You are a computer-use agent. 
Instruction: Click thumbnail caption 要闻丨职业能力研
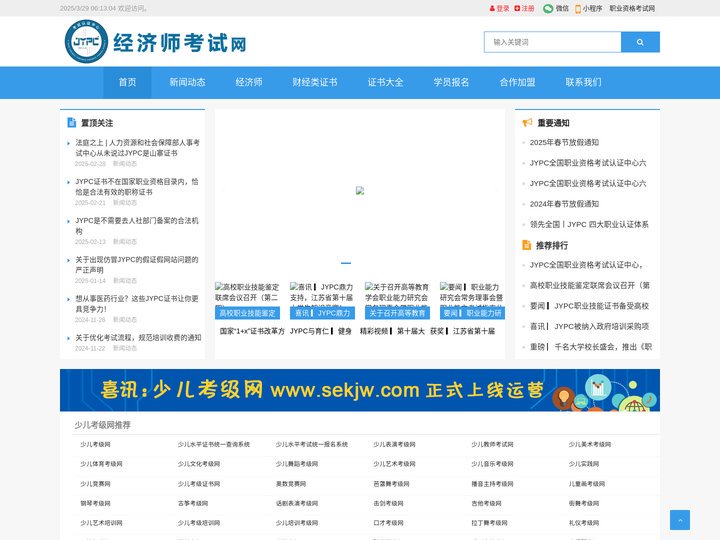[x=472, y=313]
